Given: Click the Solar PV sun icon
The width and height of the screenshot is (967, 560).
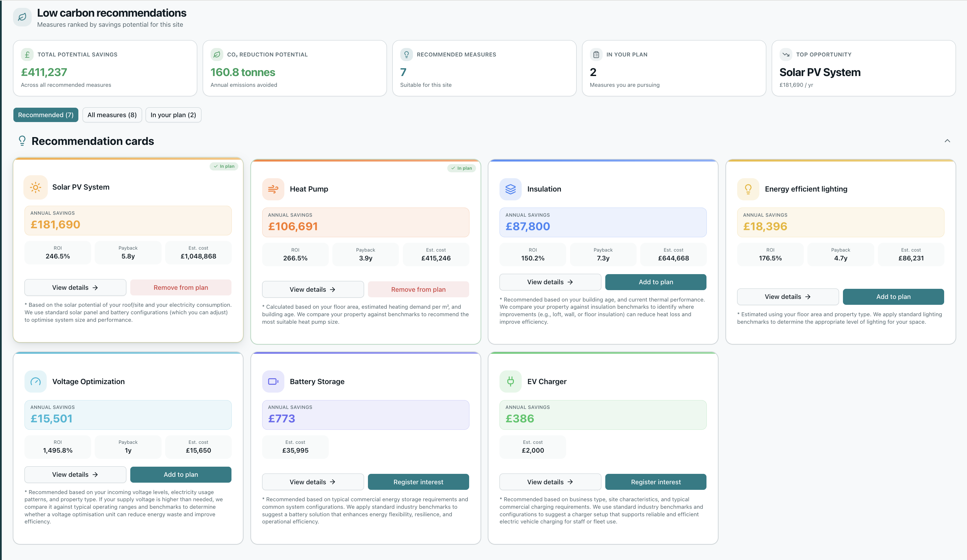Looking at the screenshot, I should click(x=36, y=187).
